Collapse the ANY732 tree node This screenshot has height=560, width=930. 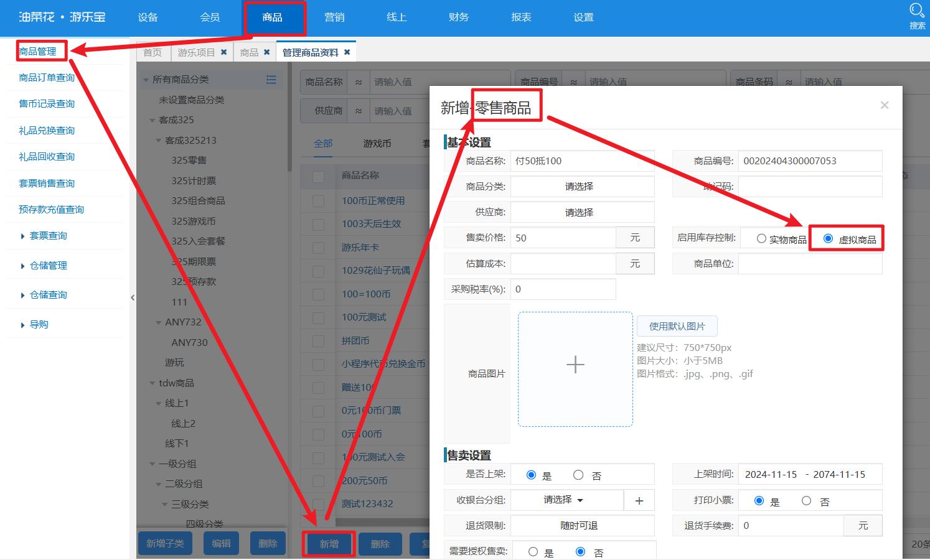click(159, 322)
